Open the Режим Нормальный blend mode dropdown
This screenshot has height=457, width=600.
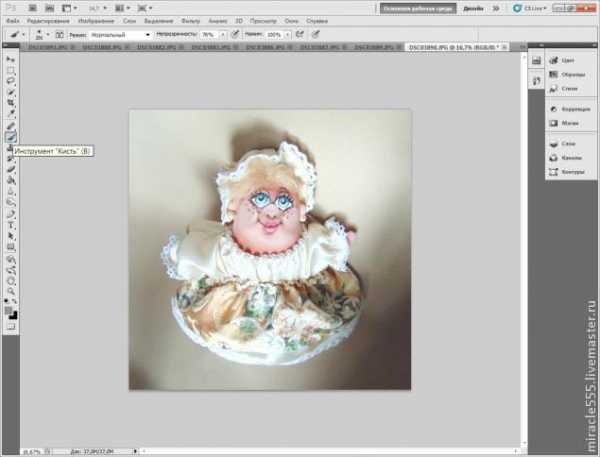(x=121, y=34)
